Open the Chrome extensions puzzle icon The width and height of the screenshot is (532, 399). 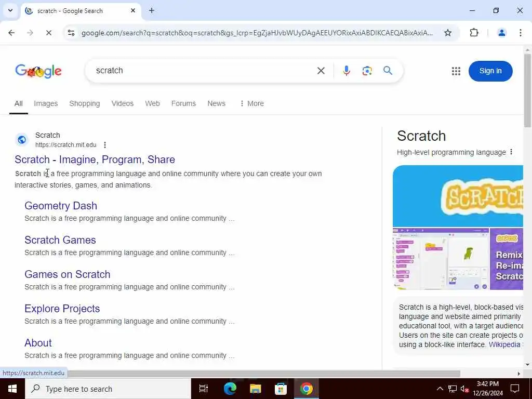pos(474,33)
